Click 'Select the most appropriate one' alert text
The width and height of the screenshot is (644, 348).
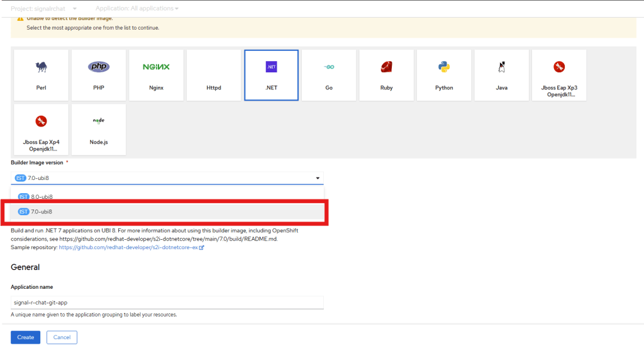tap(93, 28)
